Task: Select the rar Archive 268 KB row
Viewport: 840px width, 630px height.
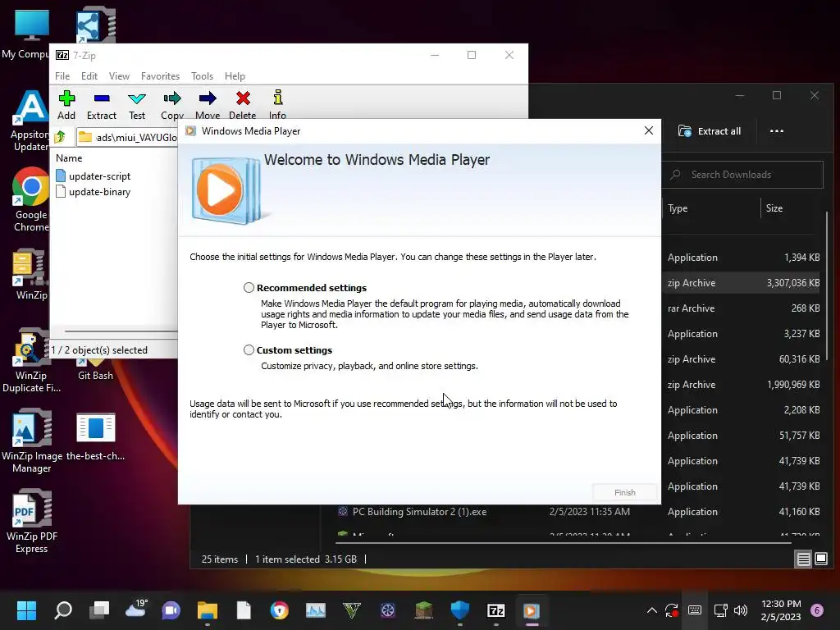Action: click(x=743, y=308)
